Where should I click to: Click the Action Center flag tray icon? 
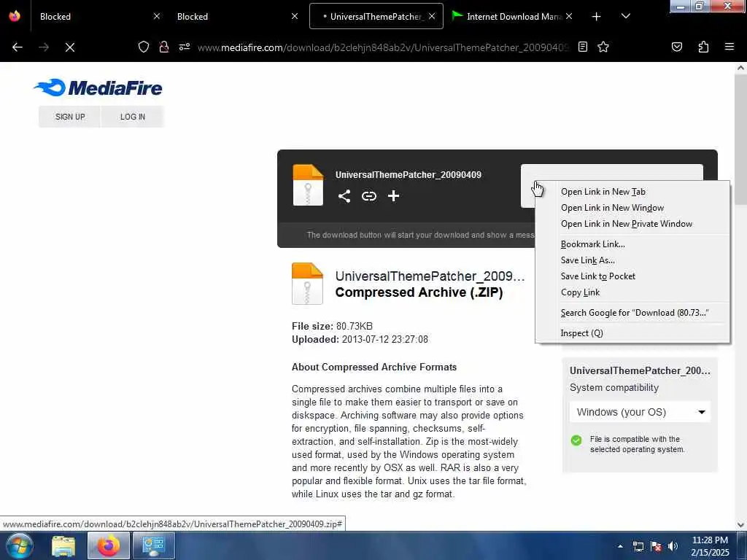[656, 546]
